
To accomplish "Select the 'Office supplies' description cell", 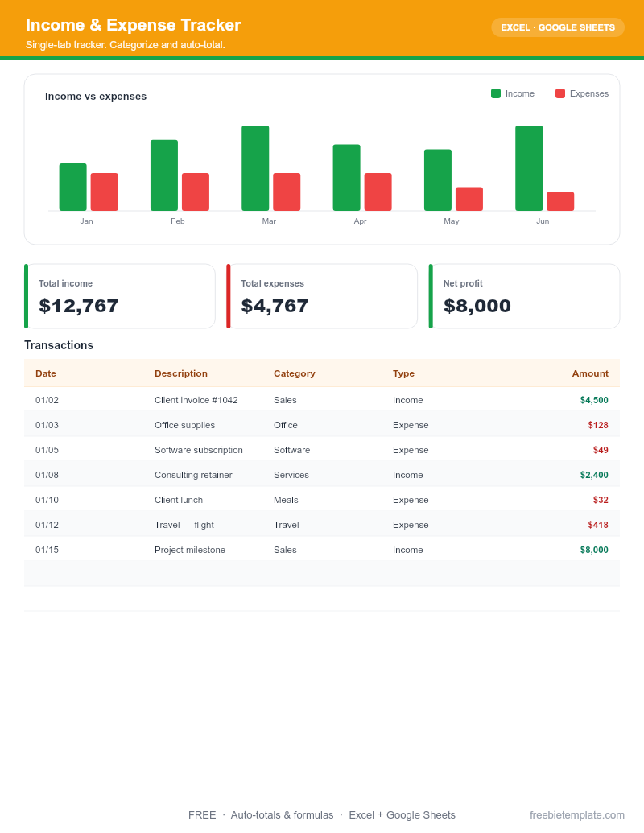I will [185, 425].
